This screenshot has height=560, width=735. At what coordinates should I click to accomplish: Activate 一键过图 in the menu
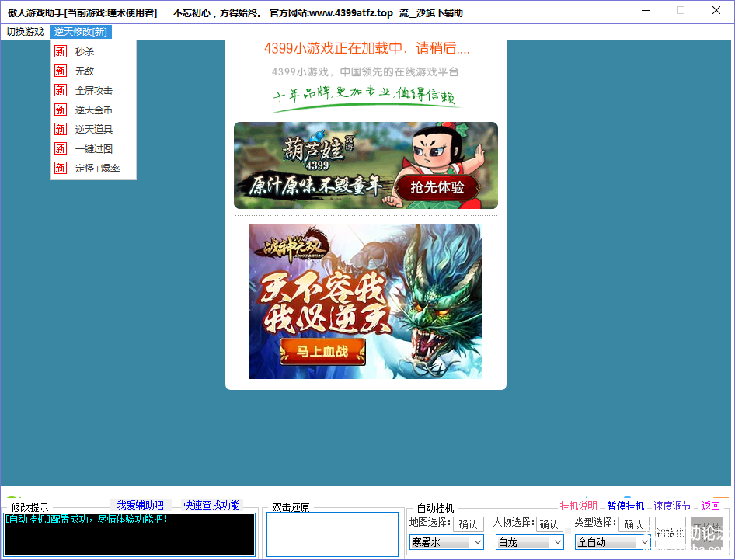click(x=93, y=148)
